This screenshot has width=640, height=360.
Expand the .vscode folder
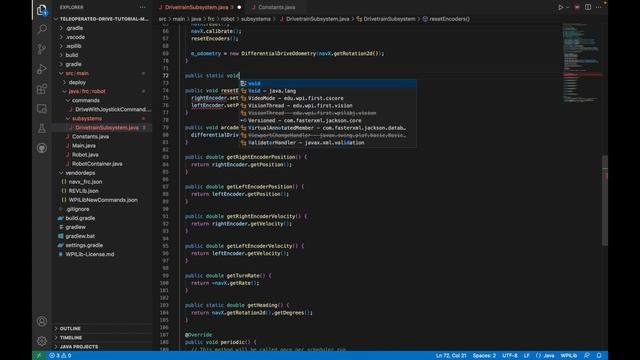click(x=62, y=37)
